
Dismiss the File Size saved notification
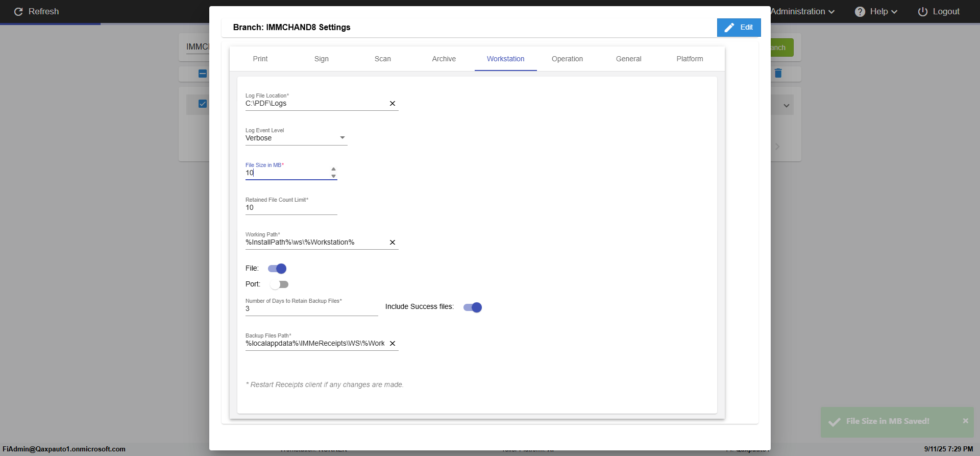pyautogui.click(x=965, y=421)
